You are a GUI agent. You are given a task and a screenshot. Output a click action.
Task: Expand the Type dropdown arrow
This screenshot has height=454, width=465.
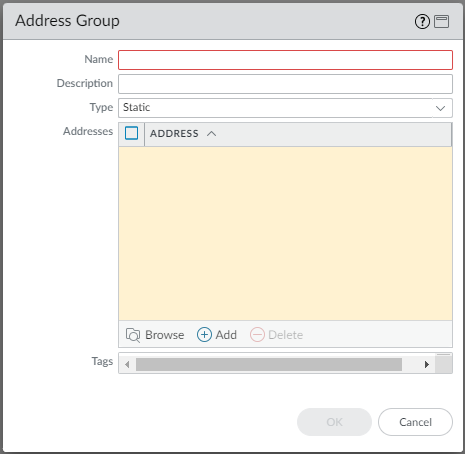(x=441, y=108)
